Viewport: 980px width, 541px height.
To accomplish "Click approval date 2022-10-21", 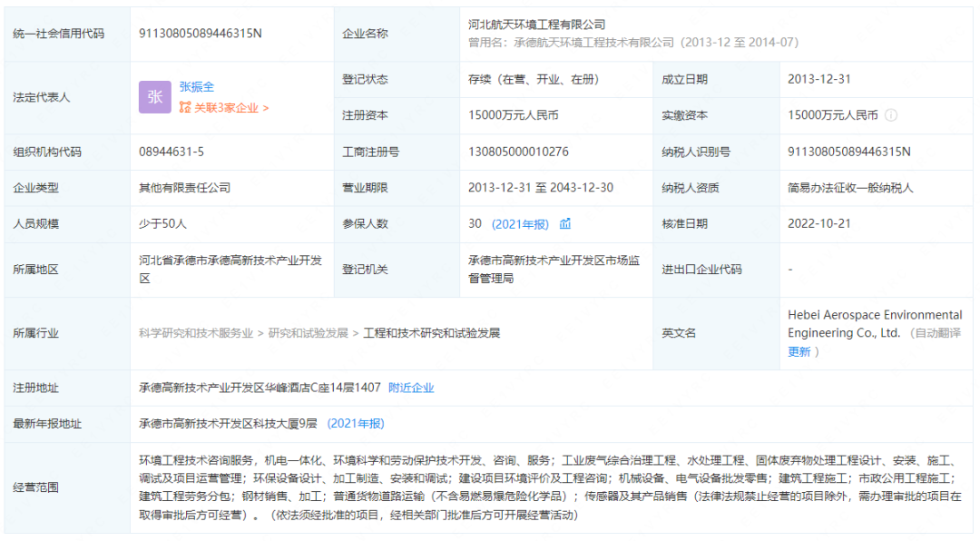I will pos(818,224).
